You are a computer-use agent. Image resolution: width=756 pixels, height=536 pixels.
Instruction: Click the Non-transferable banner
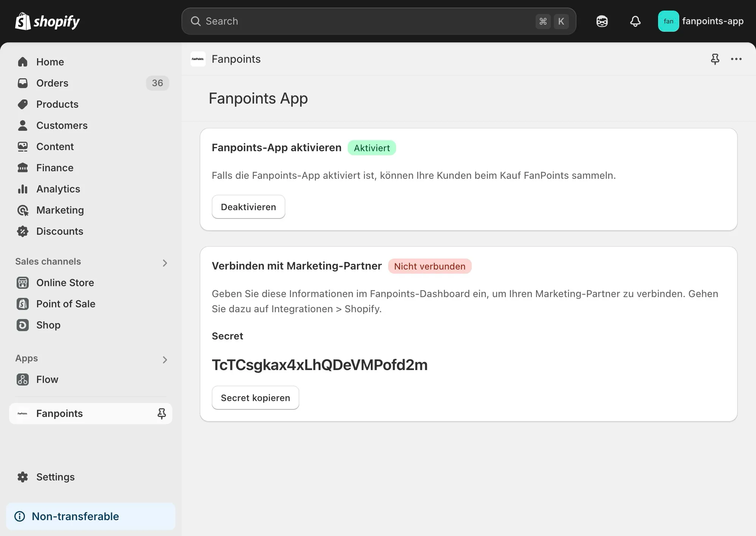tap(91, 516)
